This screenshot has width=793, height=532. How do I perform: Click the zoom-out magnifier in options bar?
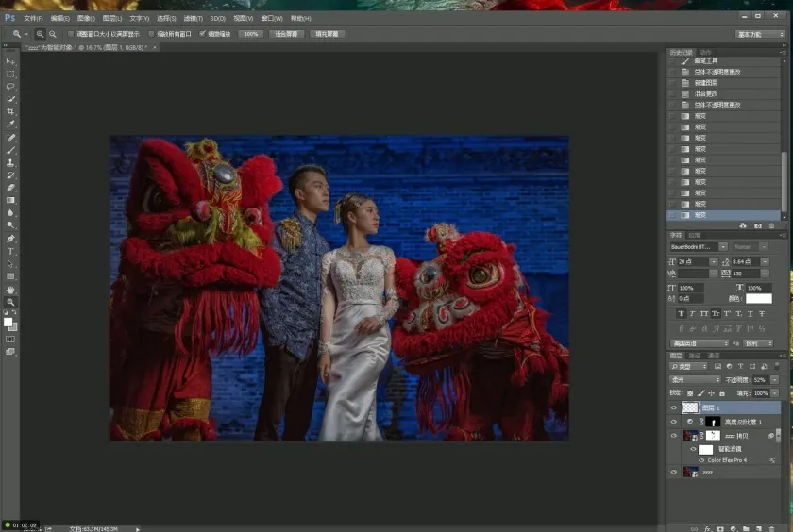click(52, 34)
